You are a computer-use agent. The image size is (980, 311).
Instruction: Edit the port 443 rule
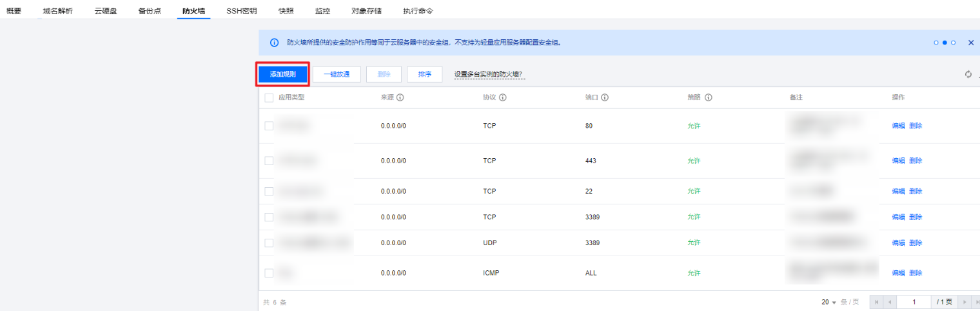[898, 161]
